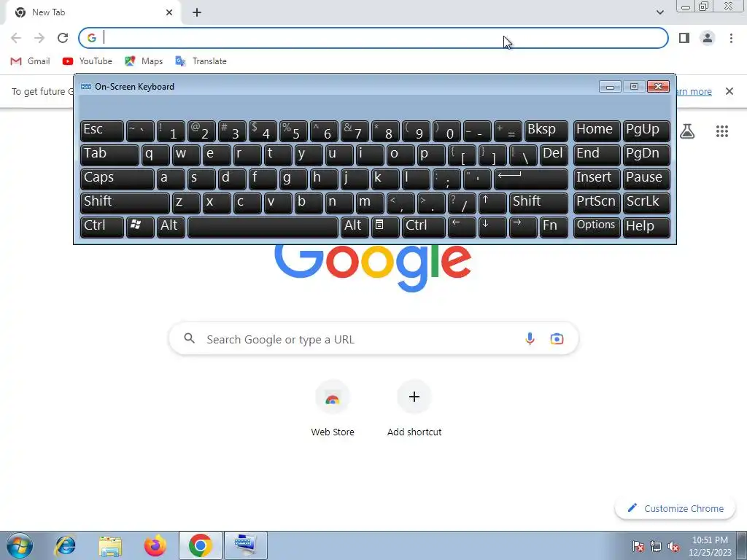Select On-Screen Keyboard taskbar icon
The image size is (747, 560).
pyautogui.click(x=245, y=545)
